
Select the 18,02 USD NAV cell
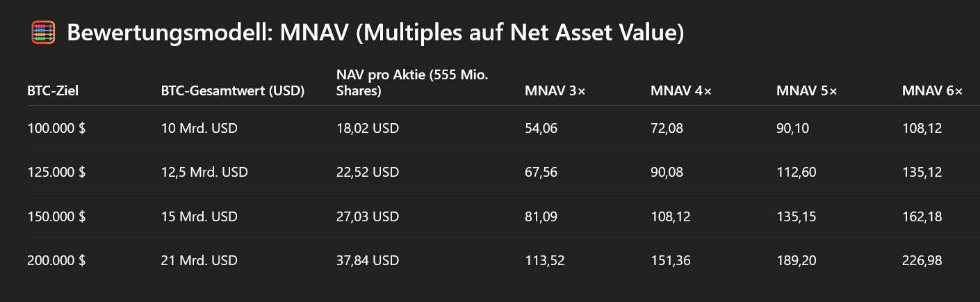(x=368, y=128)
